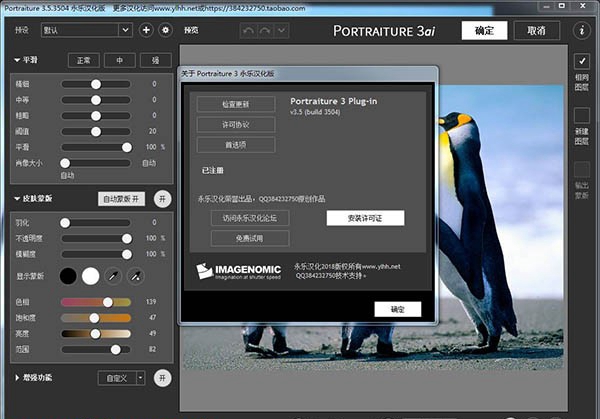Image resolution: width=600 pixels, height=419 pixels.
Task: Expand the 增强功能 section
Action: [17, 378]
